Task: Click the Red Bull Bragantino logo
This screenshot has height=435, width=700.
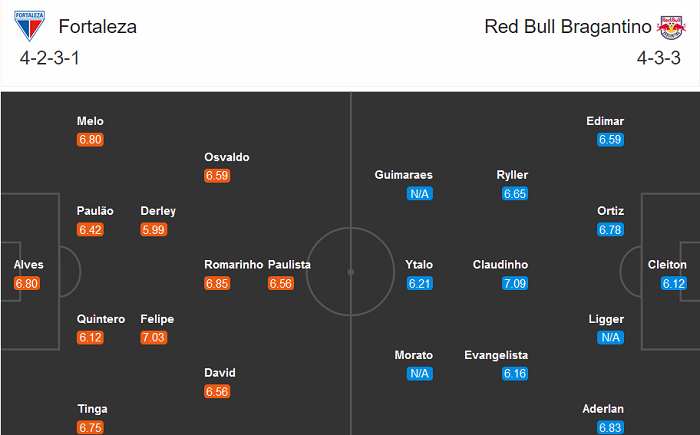Action: pos(670,26)
